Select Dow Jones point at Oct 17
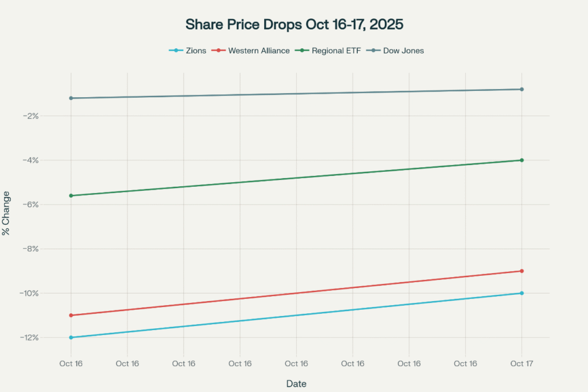Image resolution: width=588 pixels, height=392 pixels. click(x=521, y=89)
